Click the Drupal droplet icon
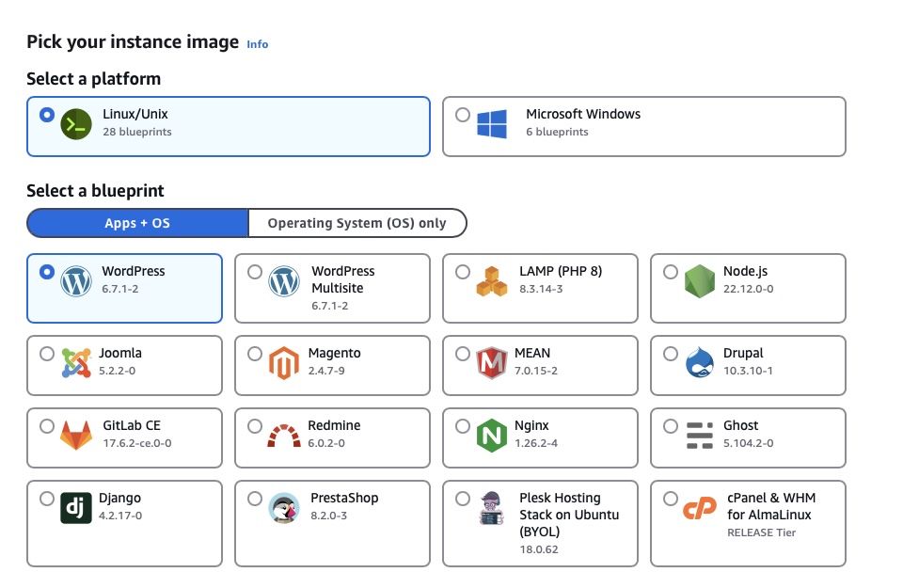 coord(700,363)
